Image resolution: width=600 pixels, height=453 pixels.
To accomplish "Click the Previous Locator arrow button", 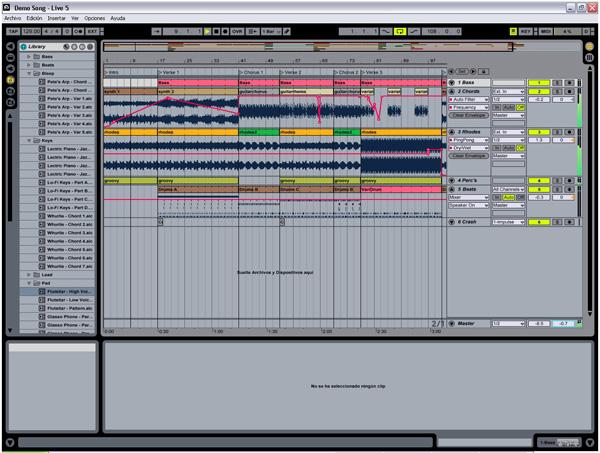I will coord(451,72).
